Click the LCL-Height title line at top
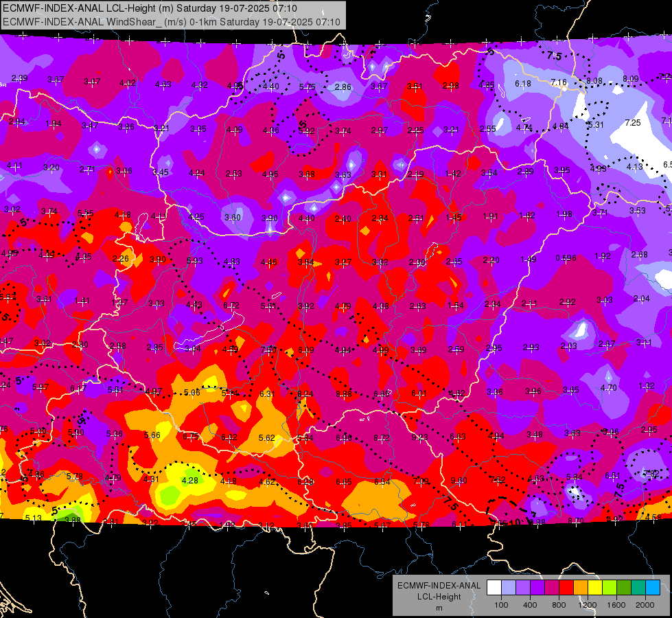Viewport: 672px width, 618px height. (x=150, y=8)
